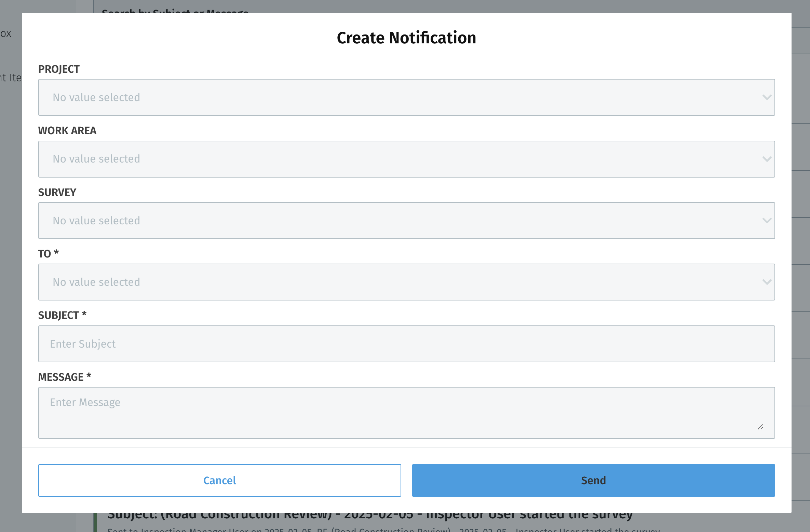Open the To recipient dropdown
Screen dimensions: 810x532
(406, 282)
